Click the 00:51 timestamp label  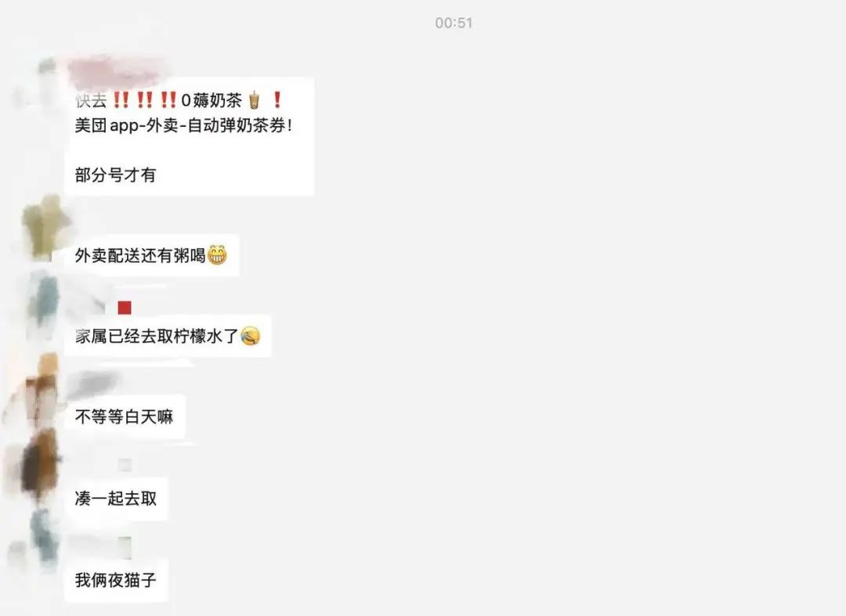click(454, 23)
